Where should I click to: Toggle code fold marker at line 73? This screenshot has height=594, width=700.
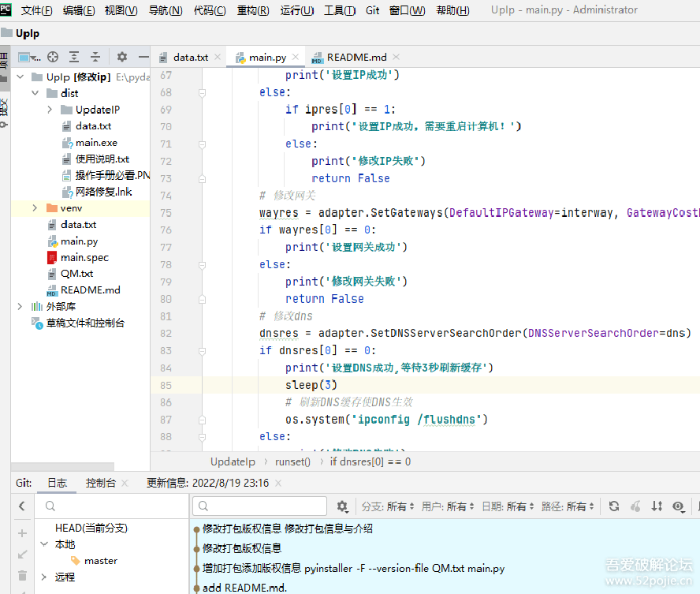pos(202,178)
